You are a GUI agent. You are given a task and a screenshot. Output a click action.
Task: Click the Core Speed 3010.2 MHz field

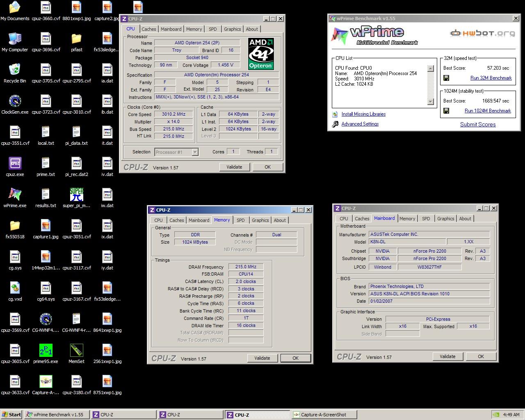173,114
